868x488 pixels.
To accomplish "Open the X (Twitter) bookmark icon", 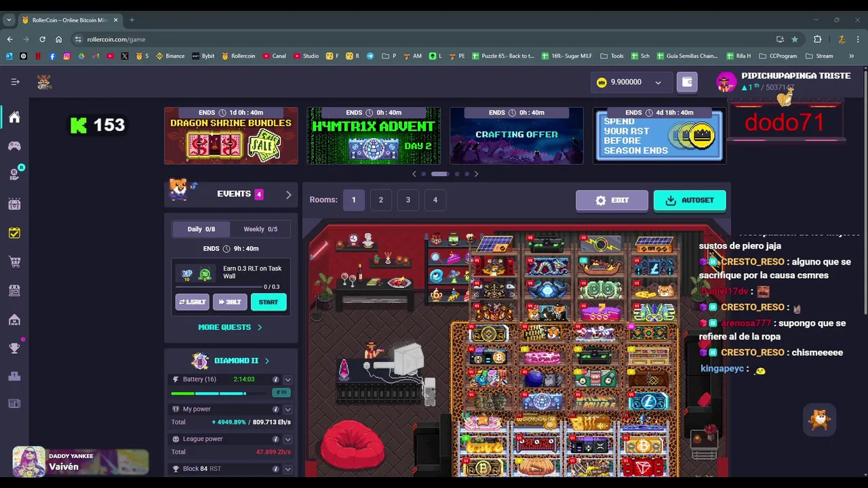I will pos(125,56).
